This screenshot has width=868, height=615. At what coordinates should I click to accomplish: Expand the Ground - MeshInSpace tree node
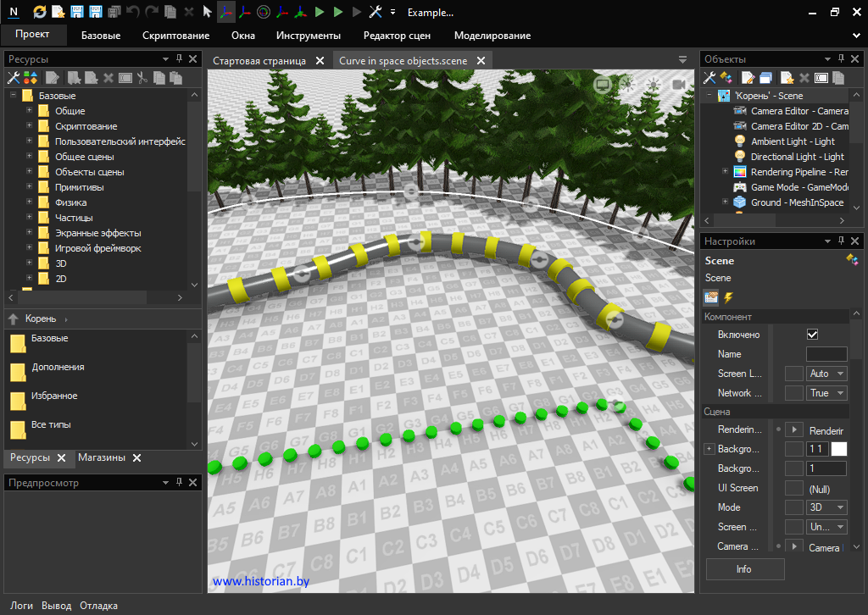tap(725, 202)
